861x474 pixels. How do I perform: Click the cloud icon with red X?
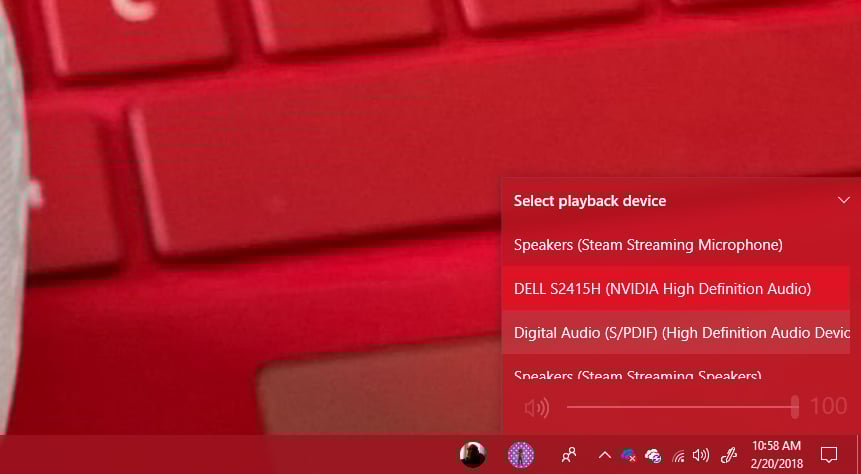(628, 455)
